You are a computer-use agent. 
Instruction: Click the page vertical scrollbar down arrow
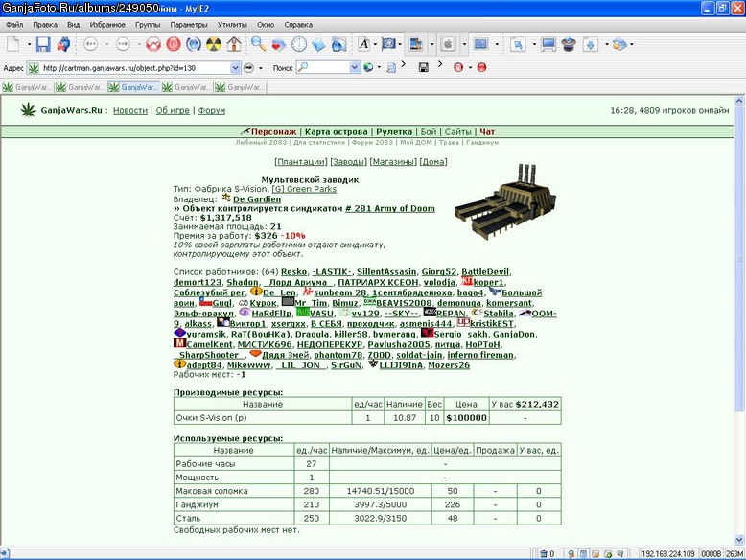point(739,540)
